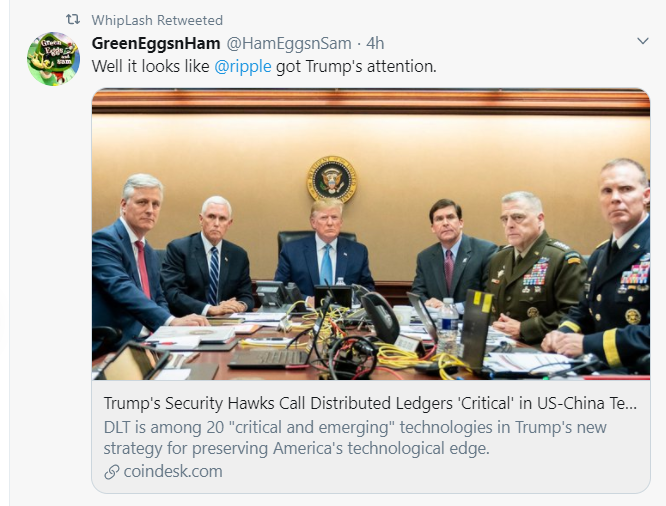Image resolution: width=666 pixels, height=506 pixels.
Task: Click the red tie of the leftmost man
Action: click(142, 268)
